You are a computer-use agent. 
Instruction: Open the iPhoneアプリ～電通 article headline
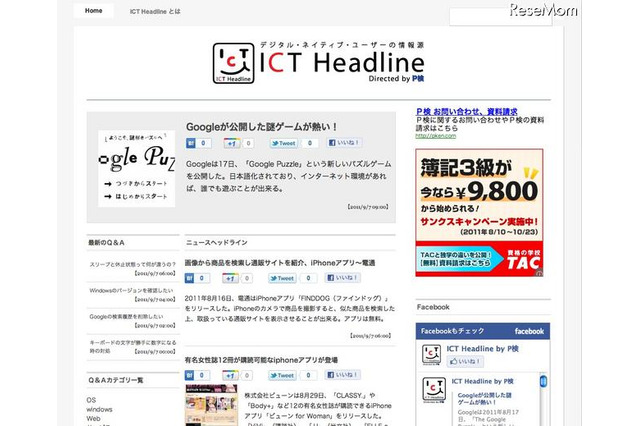(280, 263)
